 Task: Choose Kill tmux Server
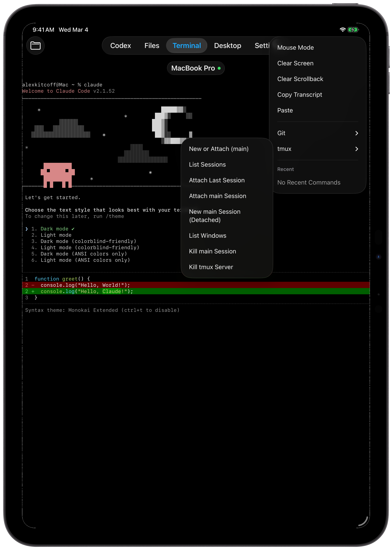pos(211,267)
